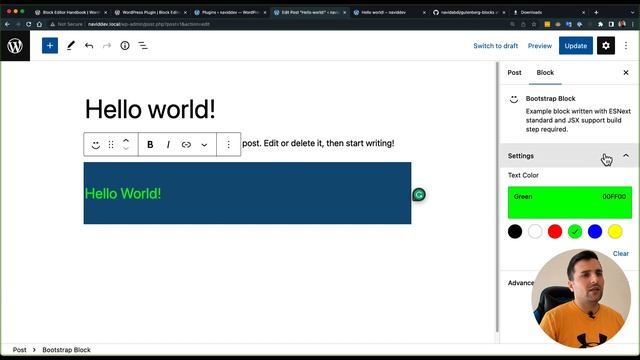Switch to the Post tab
This screenshot has width=640, height=360.
[514, 73]
